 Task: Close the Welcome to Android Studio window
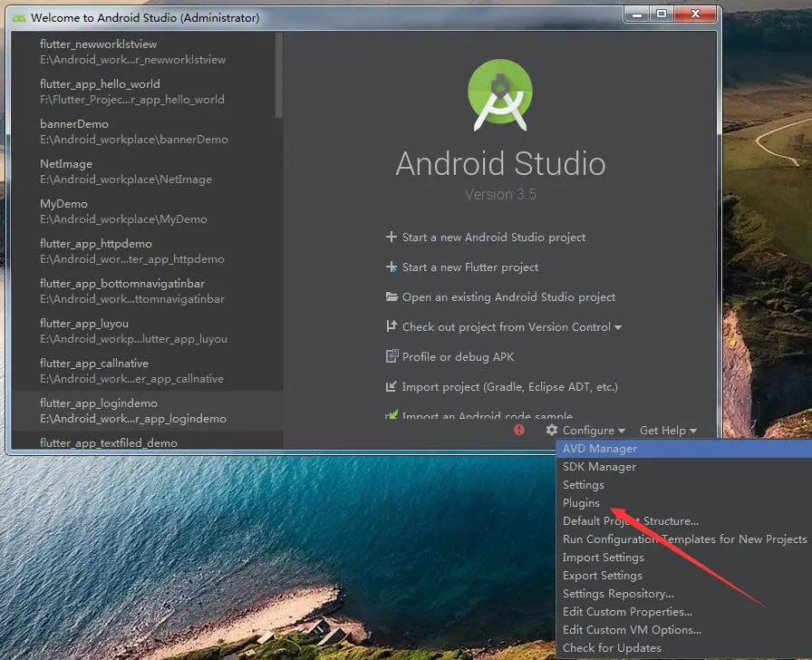point(695,15)
